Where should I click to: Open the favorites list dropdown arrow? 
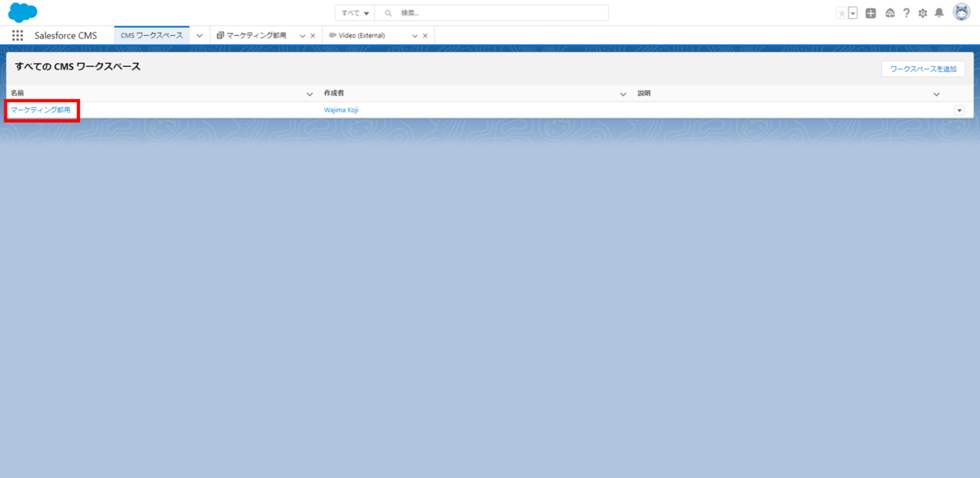click(x=853, y=13)
